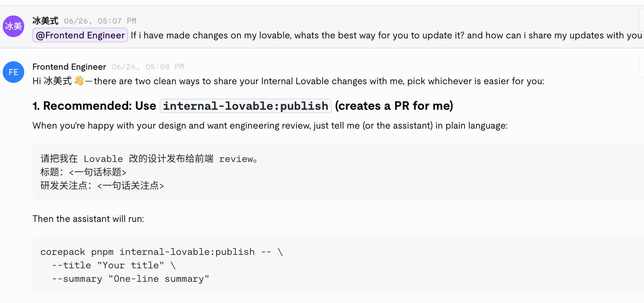Click the Frontend Engineer sender name
The width and height of the screenshot is (644, 303).
[x=69, y=67]
